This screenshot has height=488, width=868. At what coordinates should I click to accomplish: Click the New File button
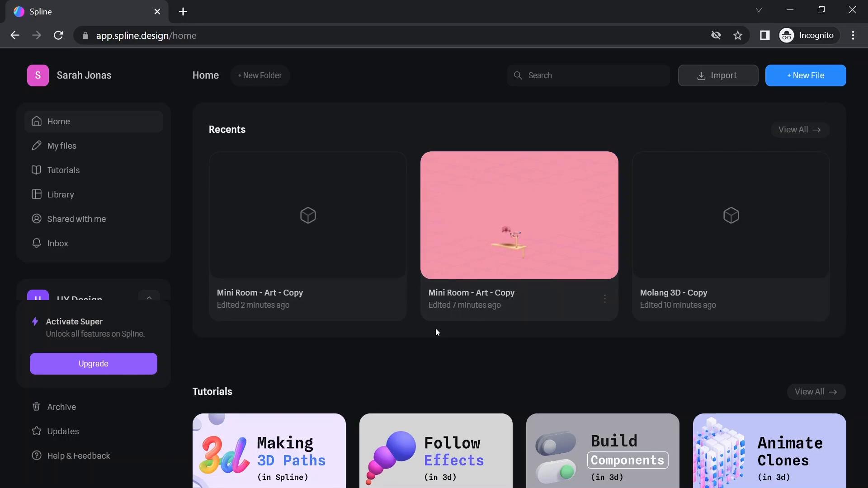click(x=806, y=75)
